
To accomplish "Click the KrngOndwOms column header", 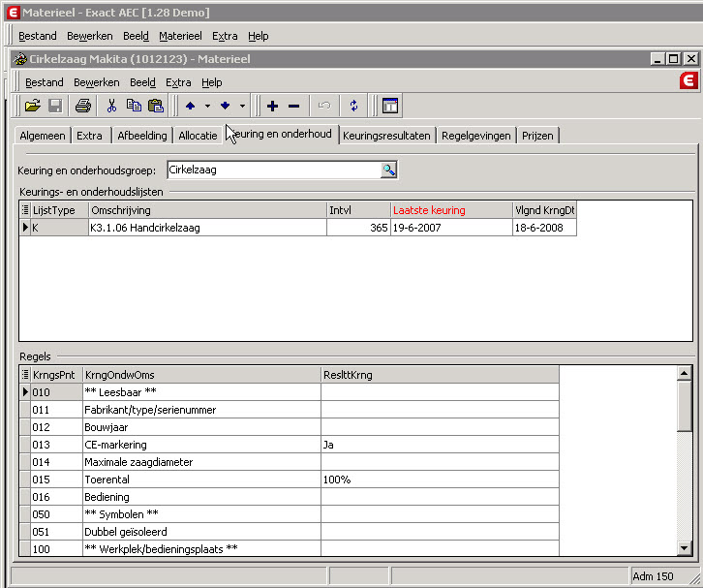I will pos(201,375).
